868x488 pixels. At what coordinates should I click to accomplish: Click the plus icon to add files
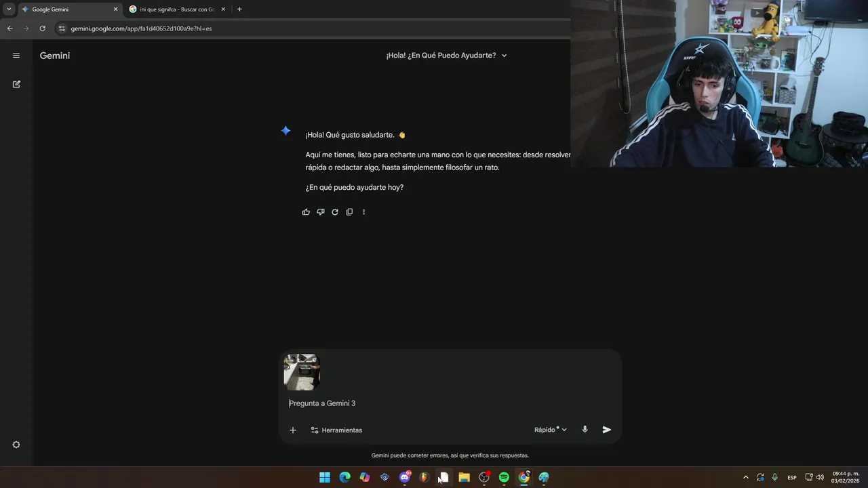pos(293,430)
